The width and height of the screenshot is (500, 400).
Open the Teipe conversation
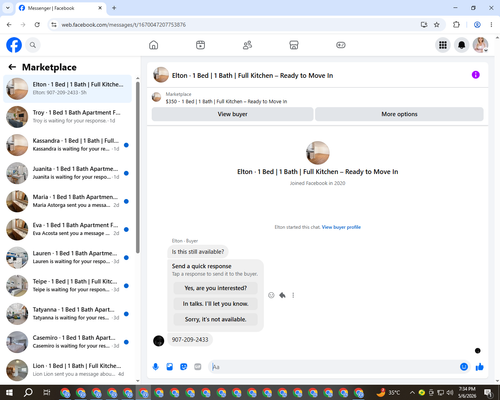coord(67,286)
